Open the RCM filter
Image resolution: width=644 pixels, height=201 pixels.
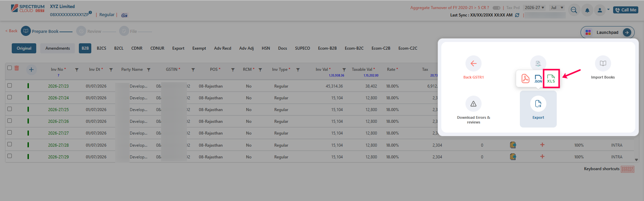[260, 70]
